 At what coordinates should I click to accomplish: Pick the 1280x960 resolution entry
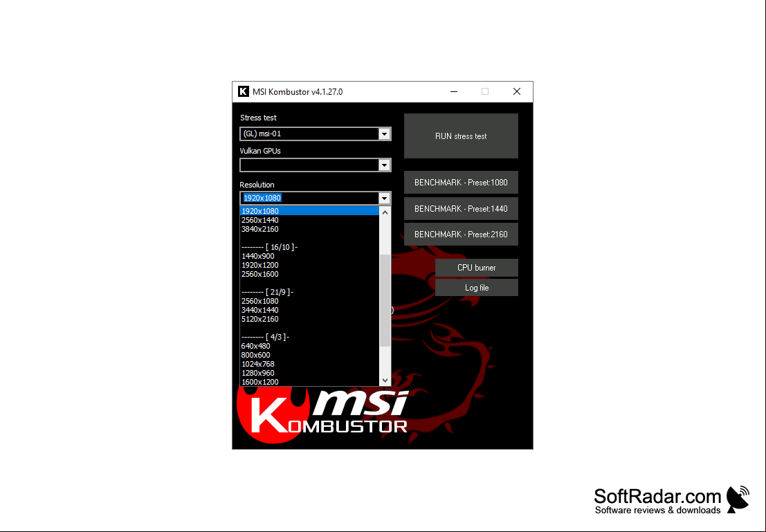[309, 373]
